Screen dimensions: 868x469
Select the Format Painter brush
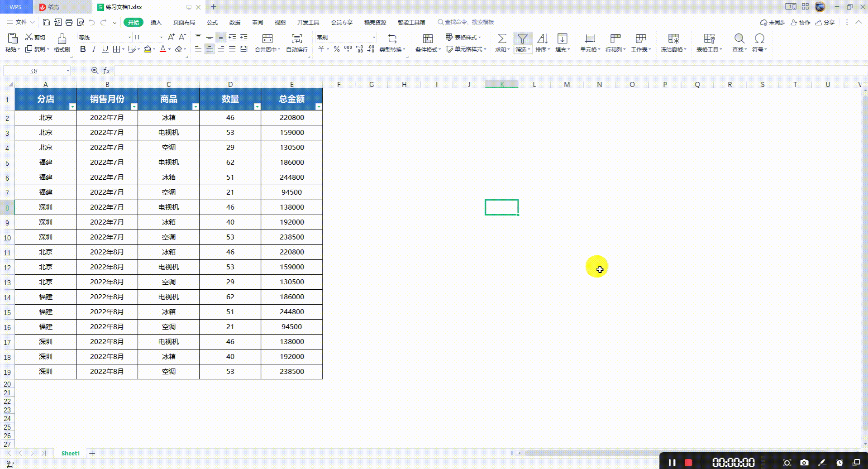click(x=62, y=38)
